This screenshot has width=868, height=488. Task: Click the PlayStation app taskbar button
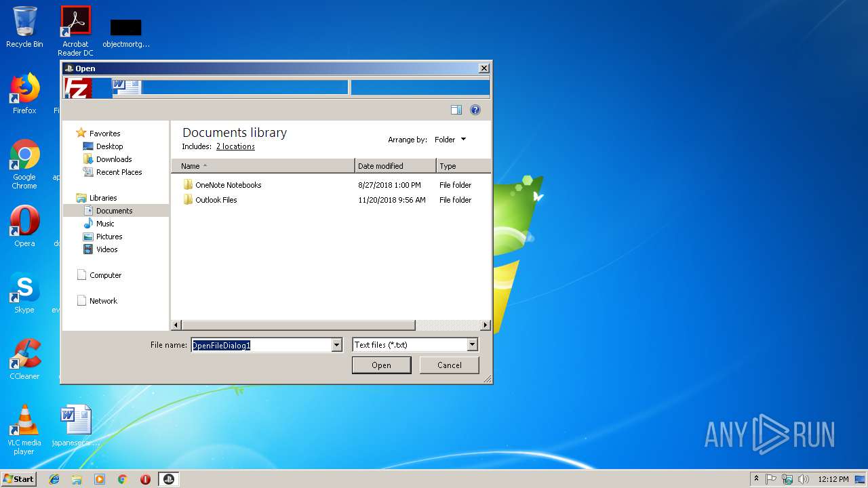[169, 479]
